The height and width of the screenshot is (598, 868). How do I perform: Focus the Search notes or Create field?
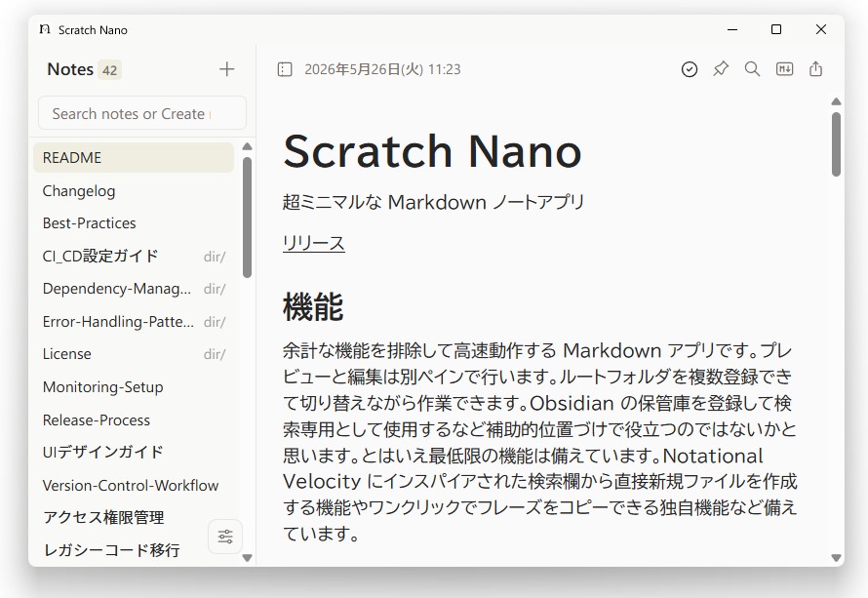[x=142, y=113]
